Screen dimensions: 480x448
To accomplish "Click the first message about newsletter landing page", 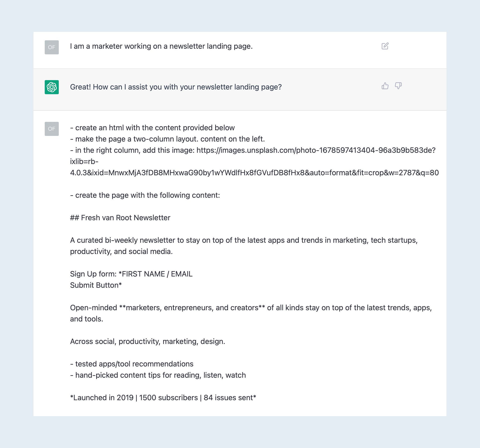I will (x=161, y=46).
